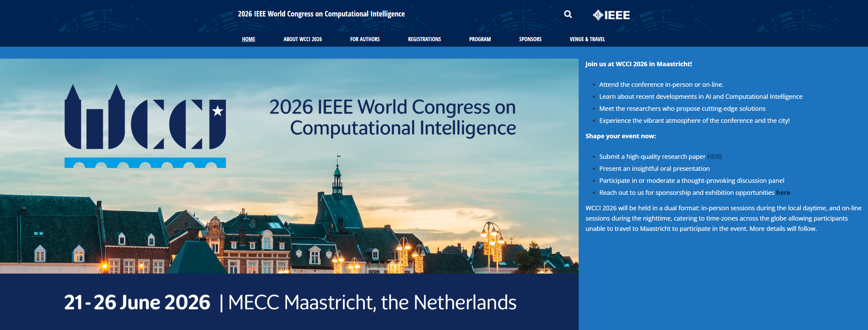868x330 pixels.
Task: Open the VENUE & TRAVEL page
Action: 587,39
